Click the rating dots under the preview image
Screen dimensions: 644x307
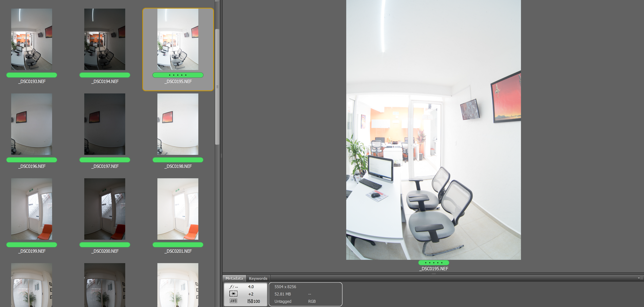(433, 263)
